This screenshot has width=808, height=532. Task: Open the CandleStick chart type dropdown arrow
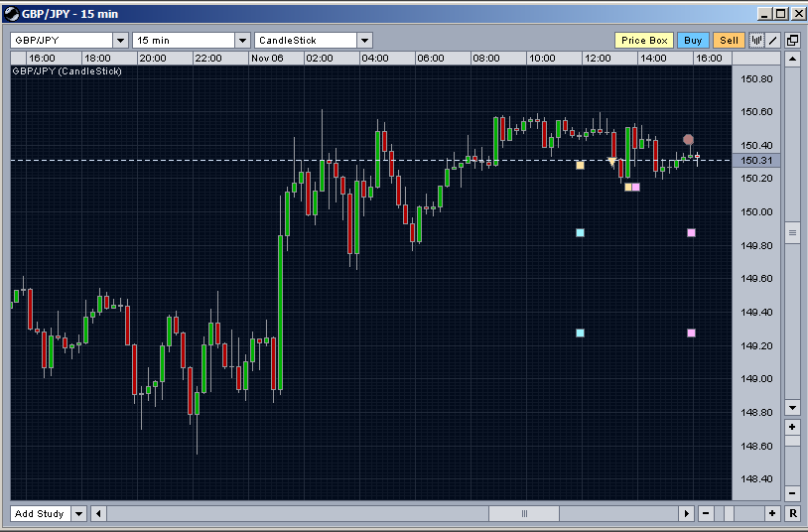(365, 41)
